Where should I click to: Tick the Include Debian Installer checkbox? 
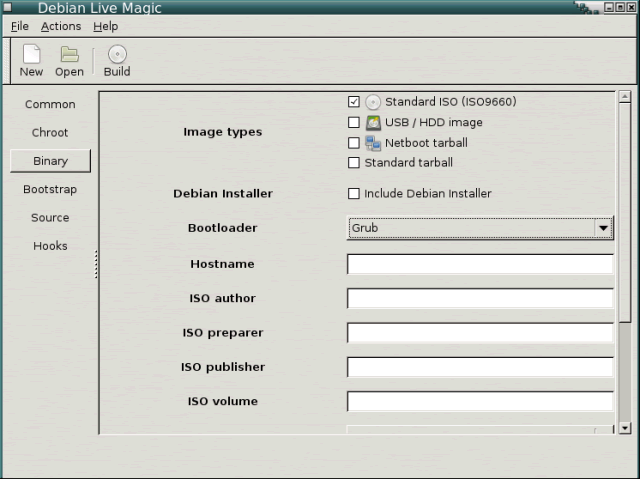coord(353,194)
